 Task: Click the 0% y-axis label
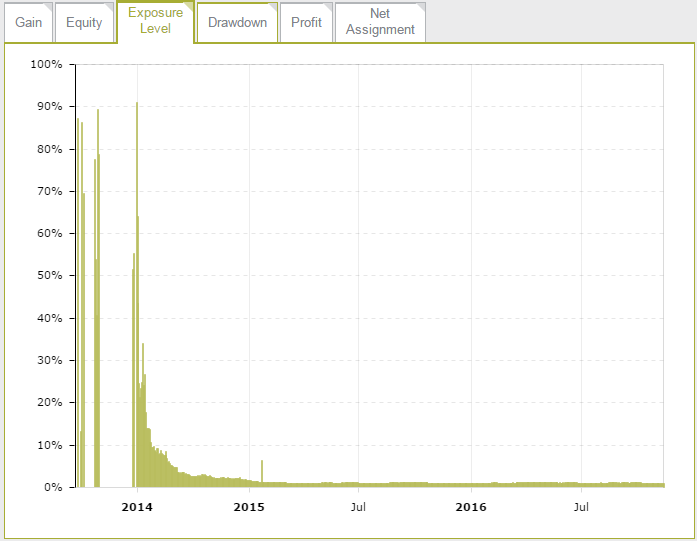pos(53,487)
